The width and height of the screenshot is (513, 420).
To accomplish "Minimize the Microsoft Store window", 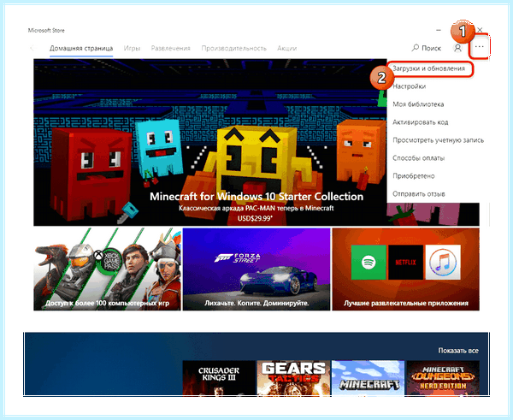I will tap(439, 30).
